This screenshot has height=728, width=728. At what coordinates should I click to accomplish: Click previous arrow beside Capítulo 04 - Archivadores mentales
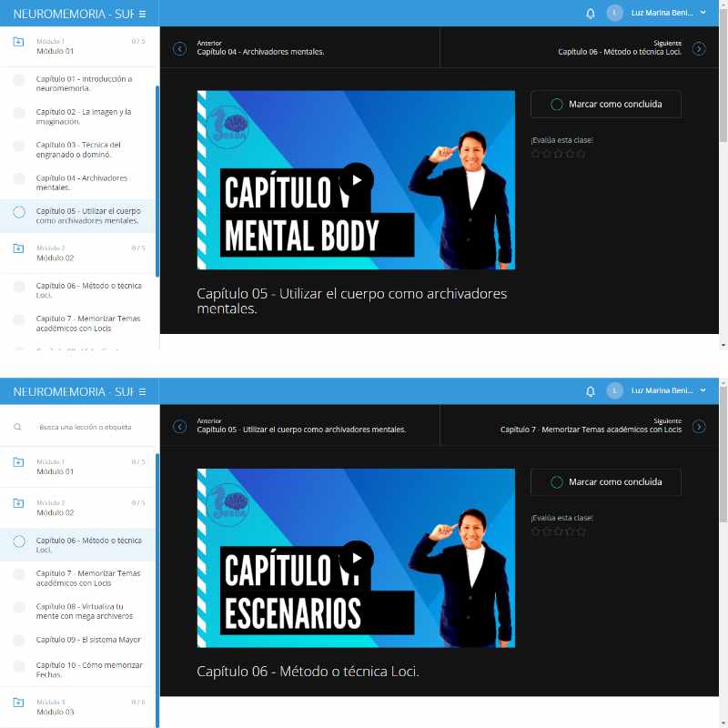[x=180, y=48]
